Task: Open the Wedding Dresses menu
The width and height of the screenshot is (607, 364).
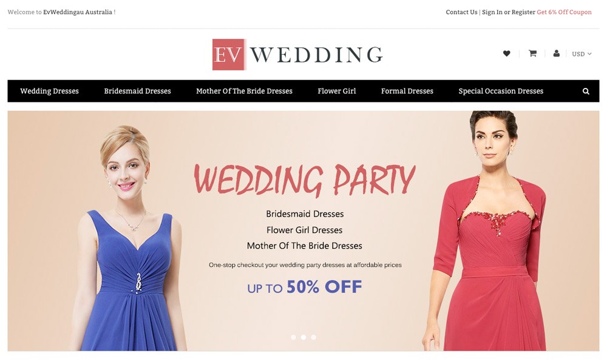Action: pyautogui.click(x=49, y=91)
